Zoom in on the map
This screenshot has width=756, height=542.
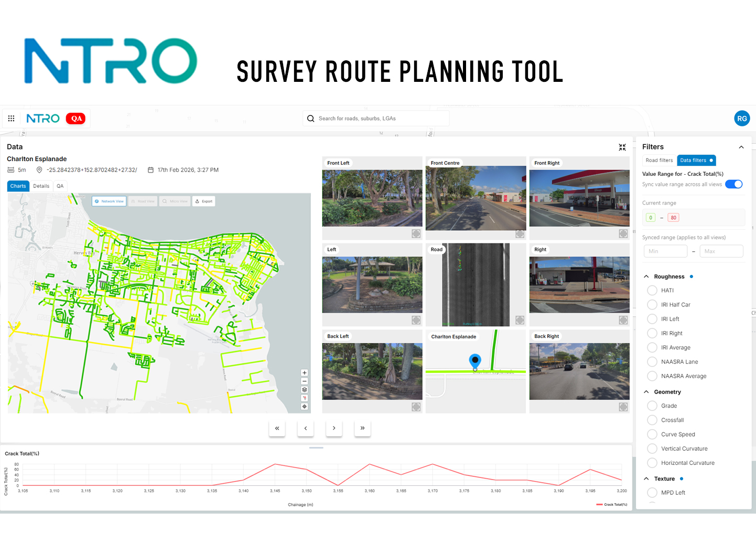(305, 373)
